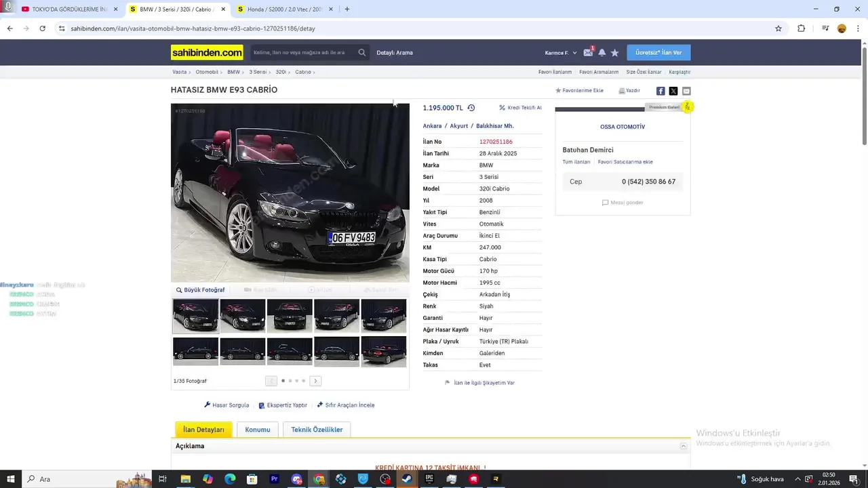Click the sahibinden.com logo

[207, 52]
